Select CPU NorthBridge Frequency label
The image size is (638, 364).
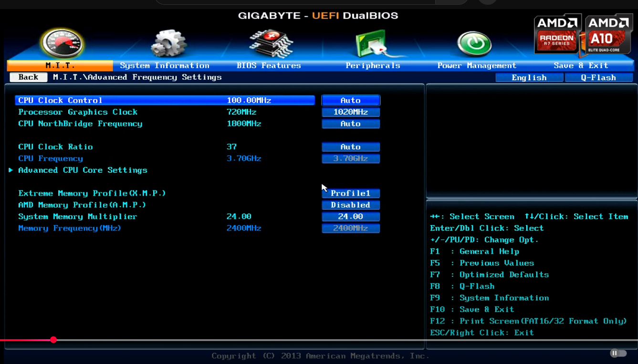click(x=80, y=124)
